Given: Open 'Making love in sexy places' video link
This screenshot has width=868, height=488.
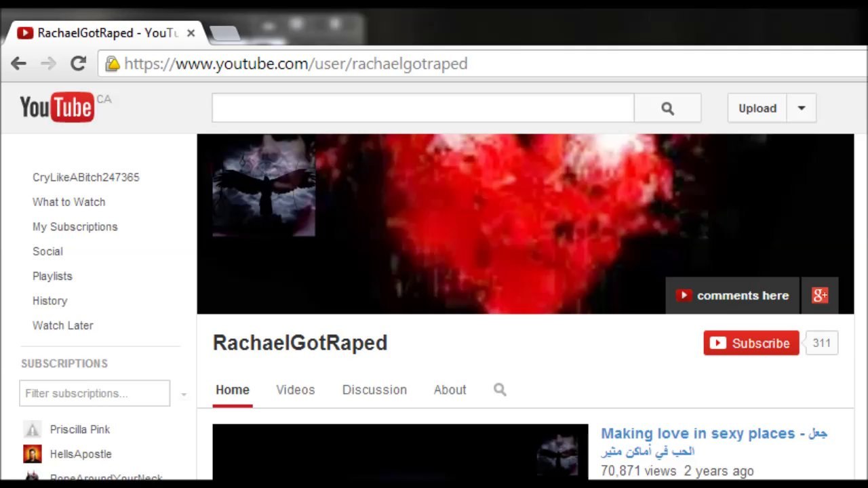Looking at the screenshot, I should tap(714, 441).
